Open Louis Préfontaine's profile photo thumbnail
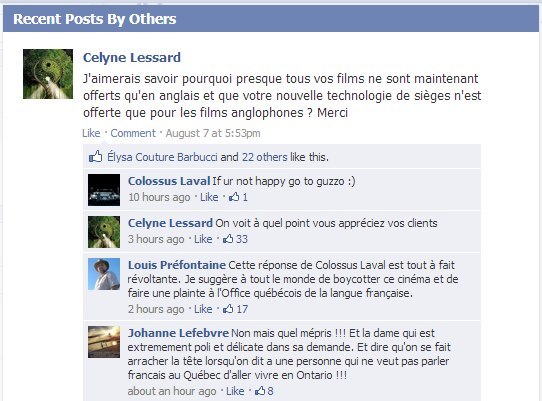542x401 pixels. pos(104,274)
